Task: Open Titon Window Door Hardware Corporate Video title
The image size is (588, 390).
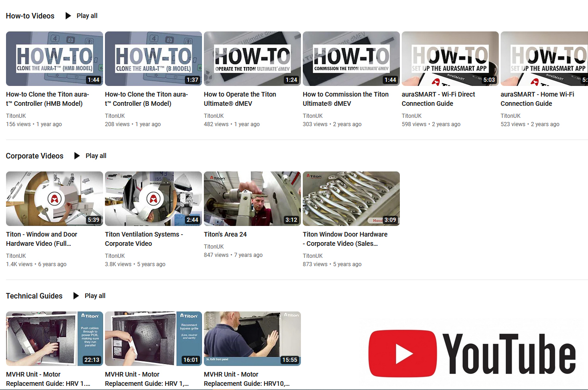Action: click(x=345, y=239)
